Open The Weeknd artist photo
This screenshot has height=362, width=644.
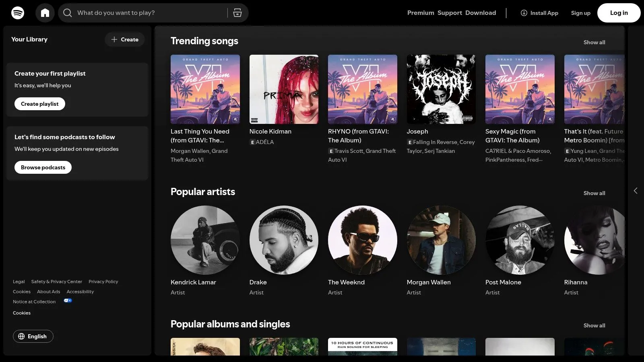(363, 240)
